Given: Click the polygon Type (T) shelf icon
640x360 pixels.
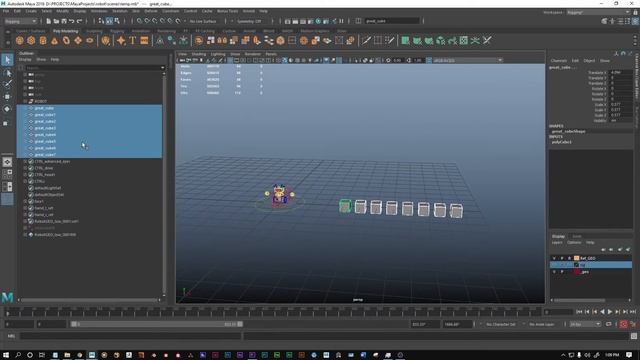Looking at the screenshot, I should point(133,40).
